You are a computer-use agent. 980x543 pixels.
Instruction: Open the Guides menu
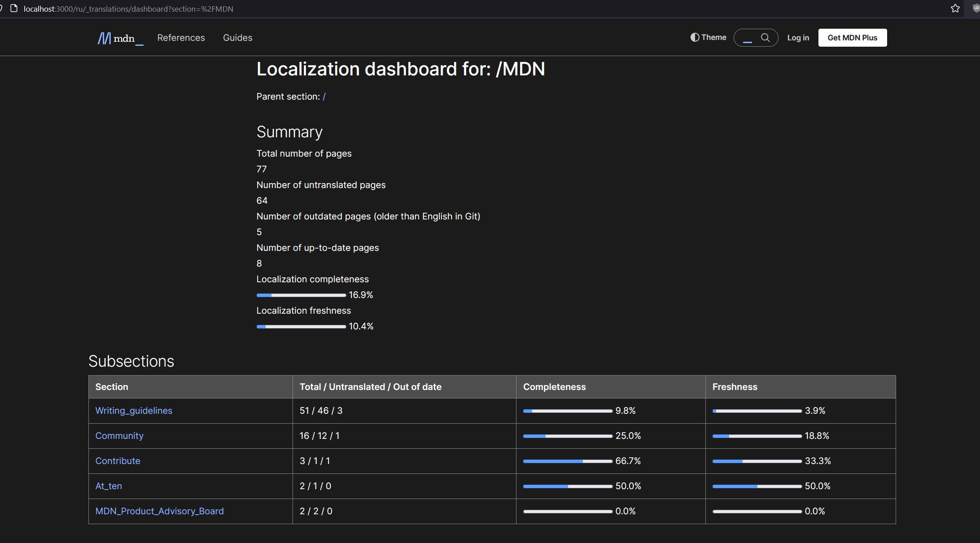[x=238, y=38]
